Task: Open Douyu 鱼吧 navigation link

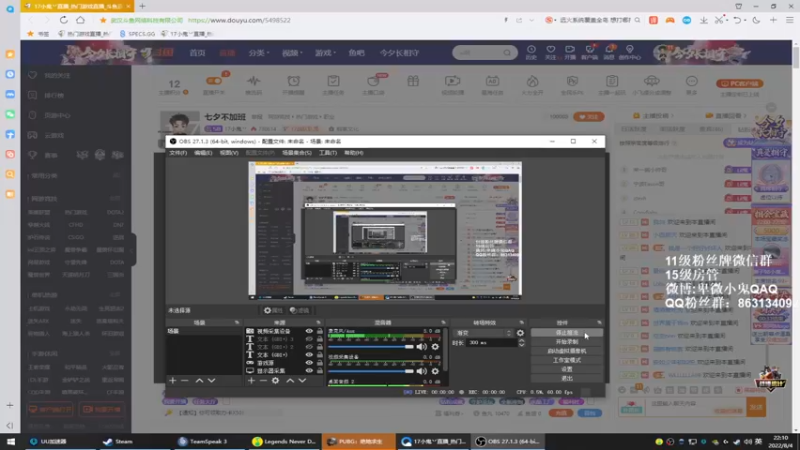Action: [357, 53]
